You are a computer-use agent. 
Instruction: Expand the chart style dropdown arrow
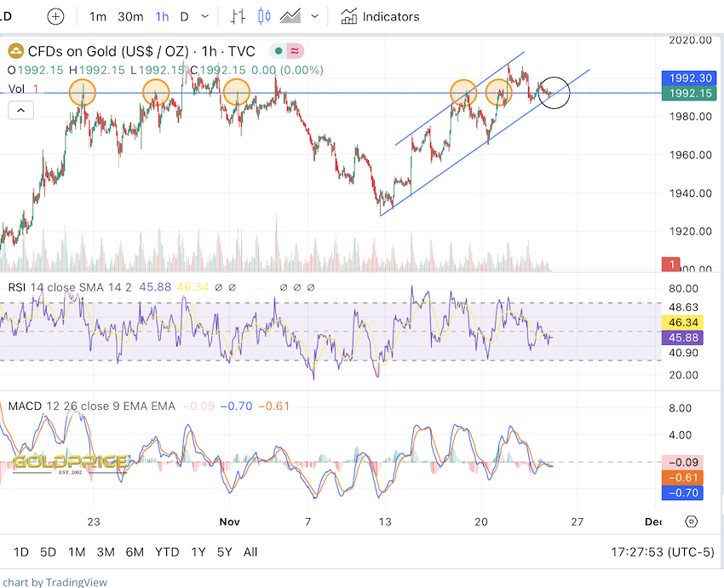(316, 16)
